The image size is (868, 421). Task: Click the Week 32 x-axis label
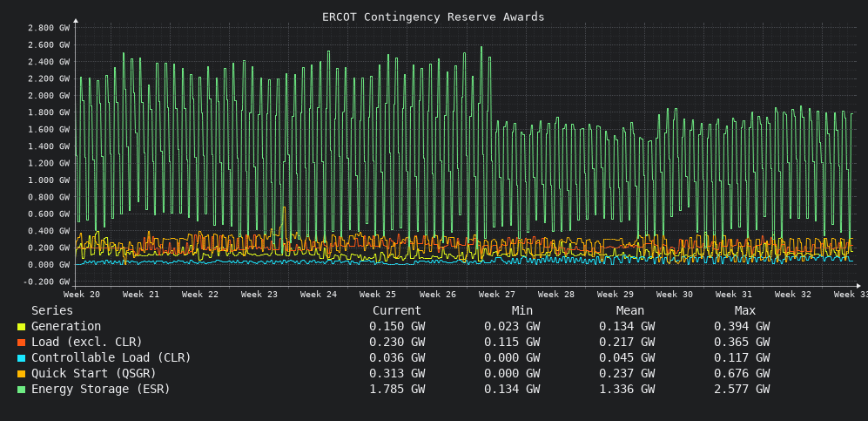793,295
